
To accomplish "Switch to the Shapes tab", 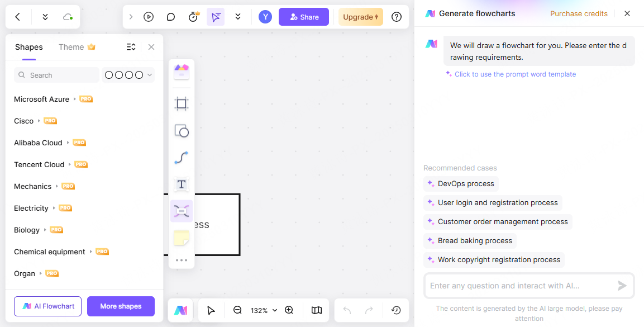I will [x=28, y=47].
